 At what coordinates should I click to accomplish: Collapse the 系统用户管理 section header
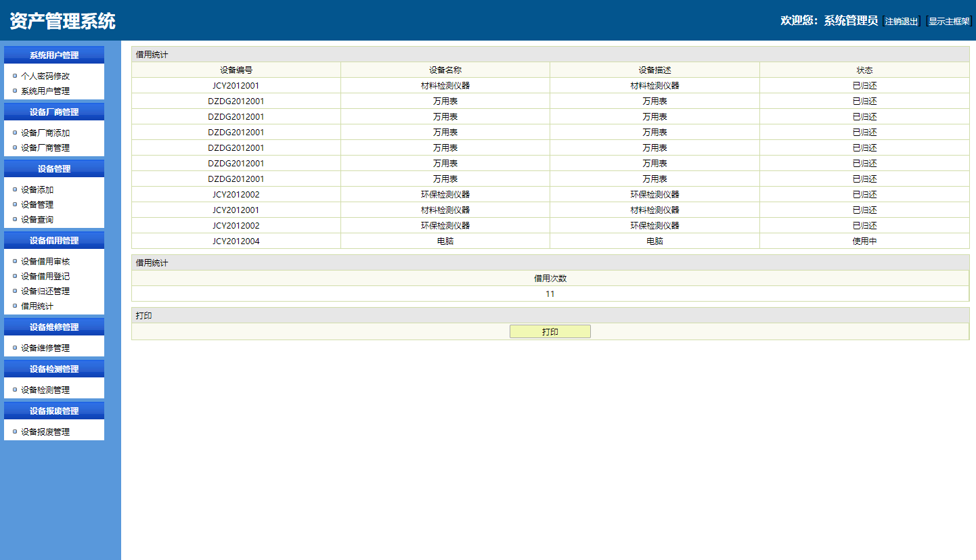(54, 55)
